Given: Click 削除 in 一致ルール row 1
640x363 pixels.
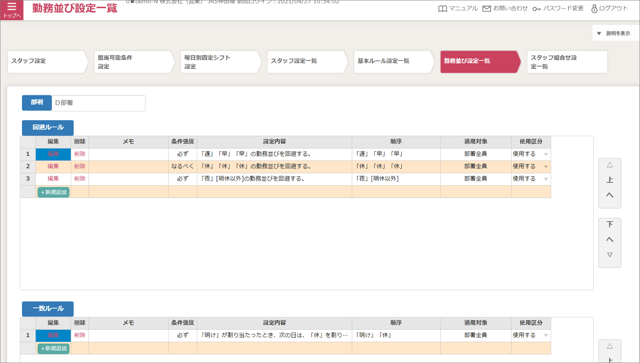Looking at the screenshot, I should click(x=80, y=335).
